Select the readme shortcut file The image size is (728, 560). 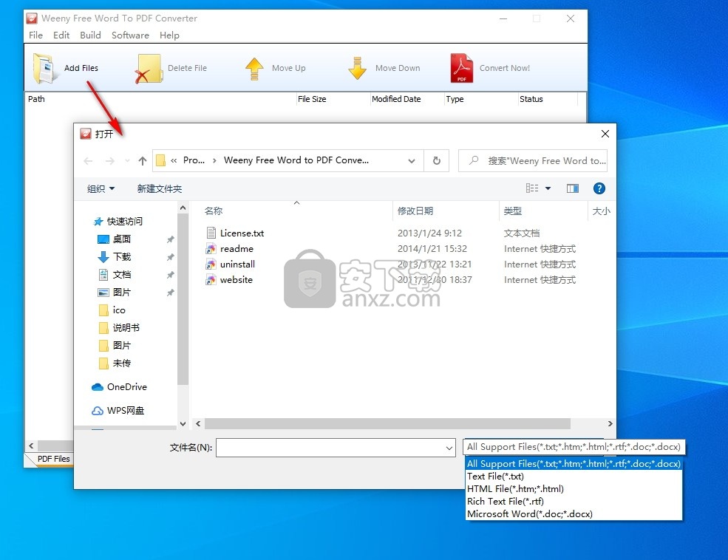[x=230, y=249]
